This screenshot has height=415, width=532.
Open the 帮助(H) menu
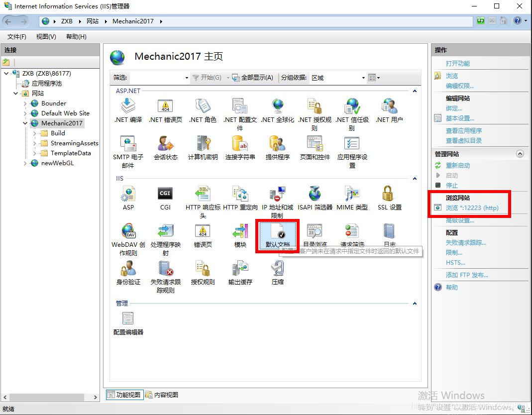(76, 37)
